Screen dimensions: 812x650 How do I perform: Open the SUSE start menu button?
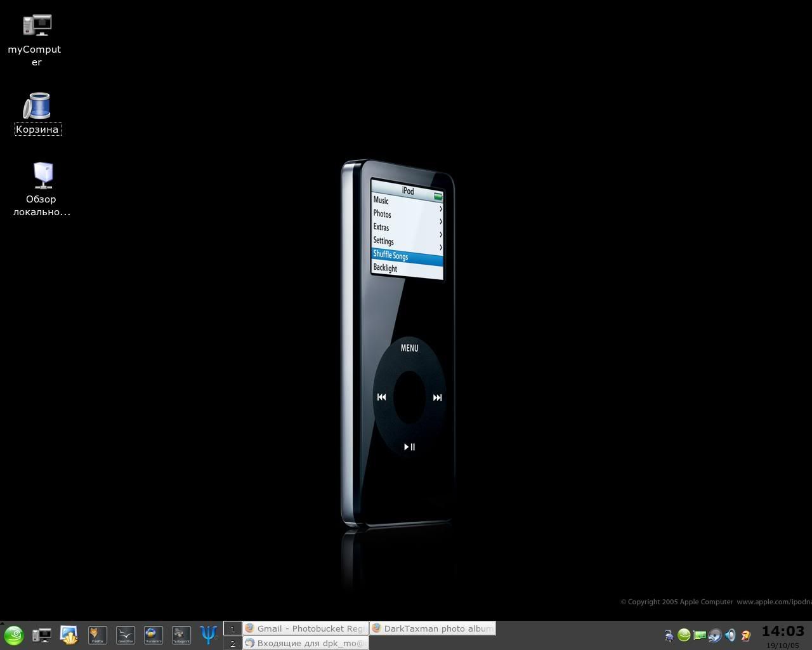tap(13, 635)
